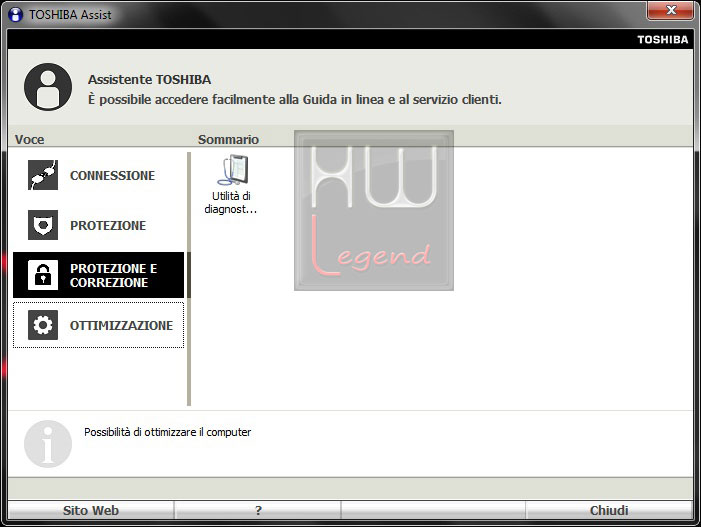Viewport: 701px width, 527px height.
Task: Click the OTTIMIZZAZIONE gear icon
Action: [x=43, y=325]
